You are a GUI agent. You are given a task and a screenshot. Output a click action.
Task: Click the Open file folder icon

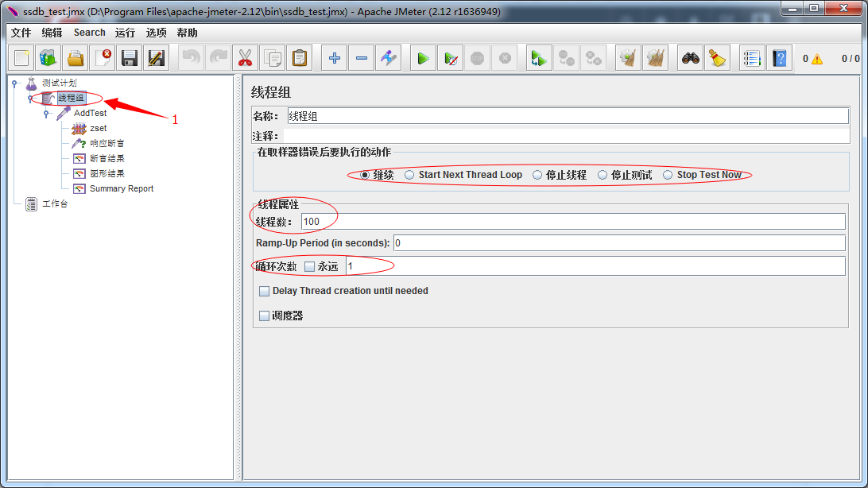(x=76, y=58)
